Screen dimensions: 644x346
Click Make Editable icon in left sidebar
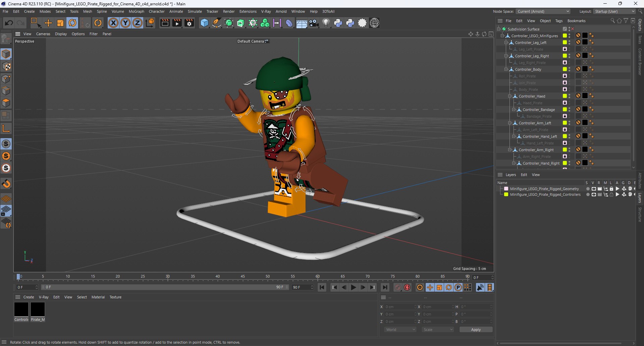click(6, 39)
